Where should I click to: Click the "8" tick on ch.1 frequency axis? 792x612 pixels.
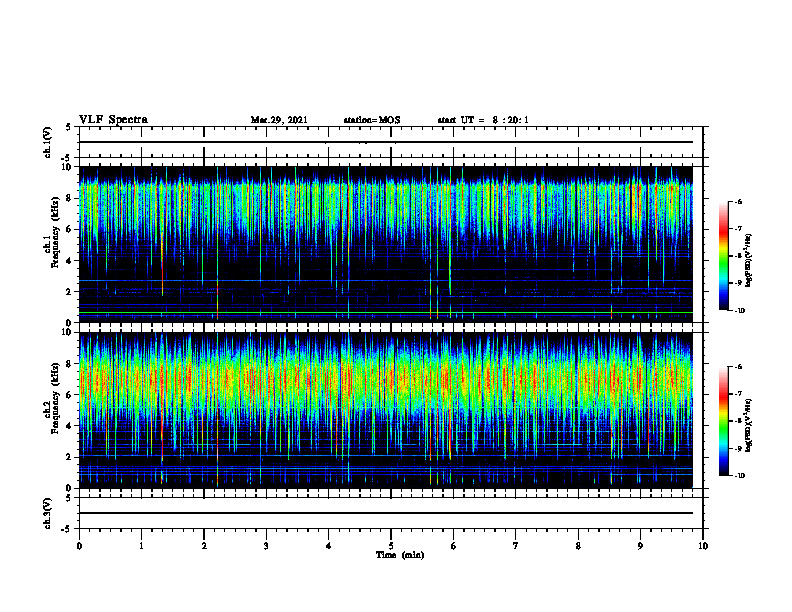click(69, 198)
